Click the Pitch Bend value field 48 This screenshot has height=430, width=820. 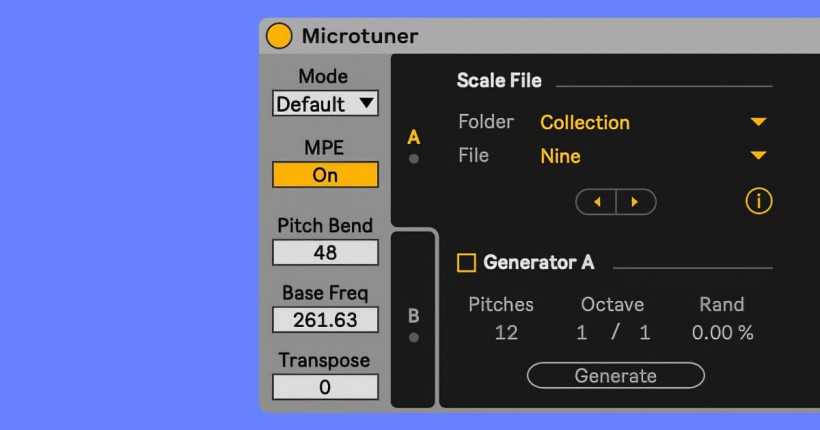(x=325, y=253)
